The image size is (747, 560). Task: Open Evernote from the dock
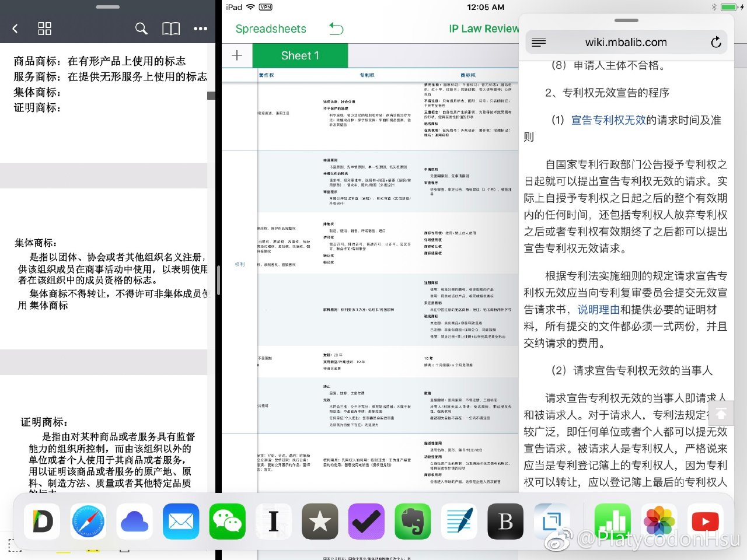[x=413, y=521]
